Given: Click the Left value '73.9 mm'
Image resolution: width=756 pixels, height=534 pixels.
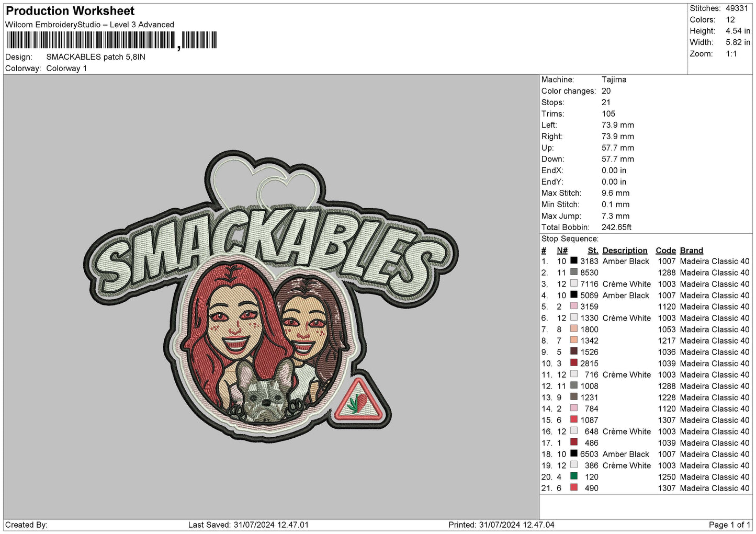Looking at the screenshot, I should (x=618, y=125).
